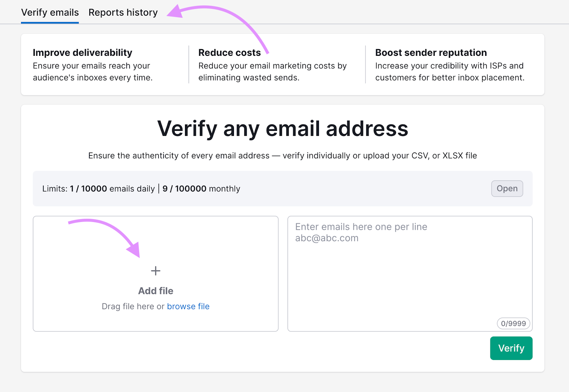Click the Verify any email address title

click(283, 128)
